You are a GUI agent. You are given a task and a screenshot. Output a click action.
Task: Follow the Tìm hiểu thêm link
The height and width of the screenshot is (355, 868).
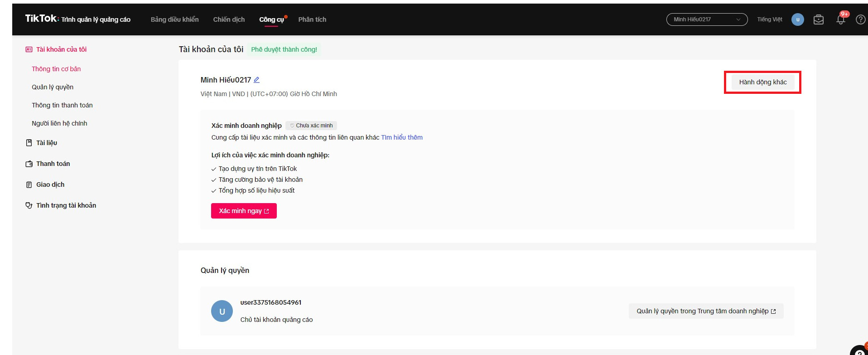click(402, 137)
